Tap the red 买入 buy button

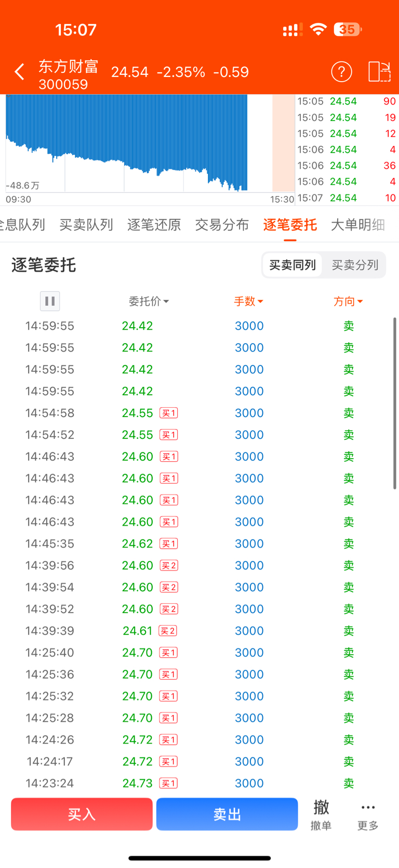tap(82, 814)
